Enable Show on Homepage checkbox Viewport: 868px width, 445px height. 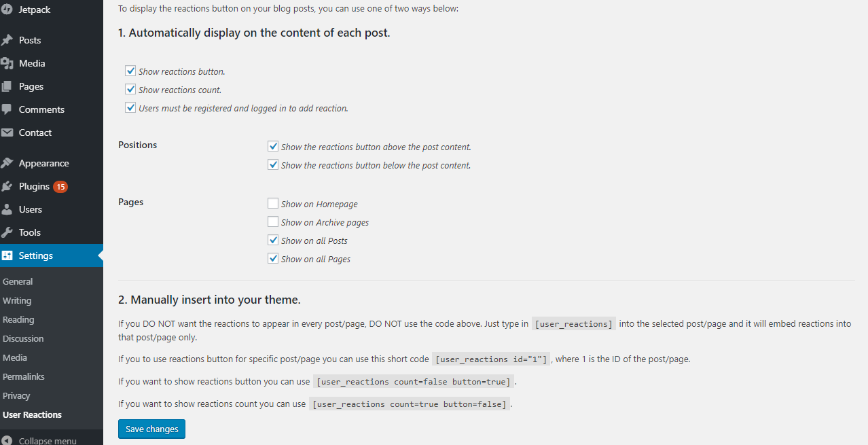(273, 204)
